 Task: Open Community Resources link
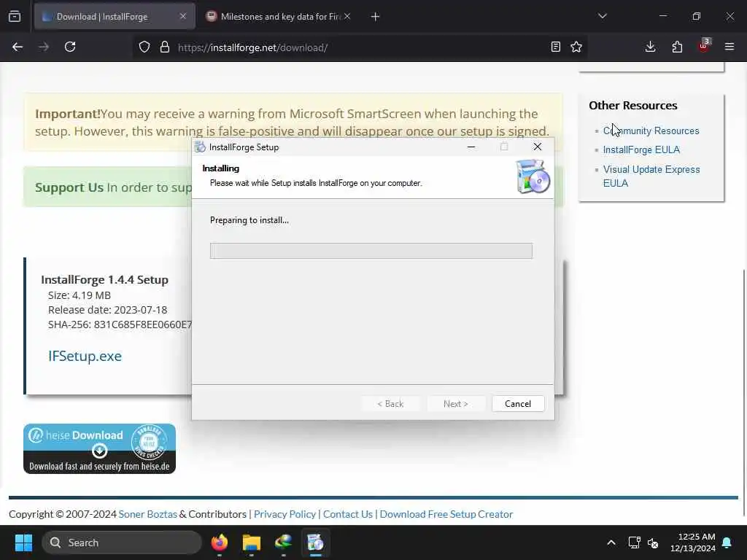coord(651,131)
